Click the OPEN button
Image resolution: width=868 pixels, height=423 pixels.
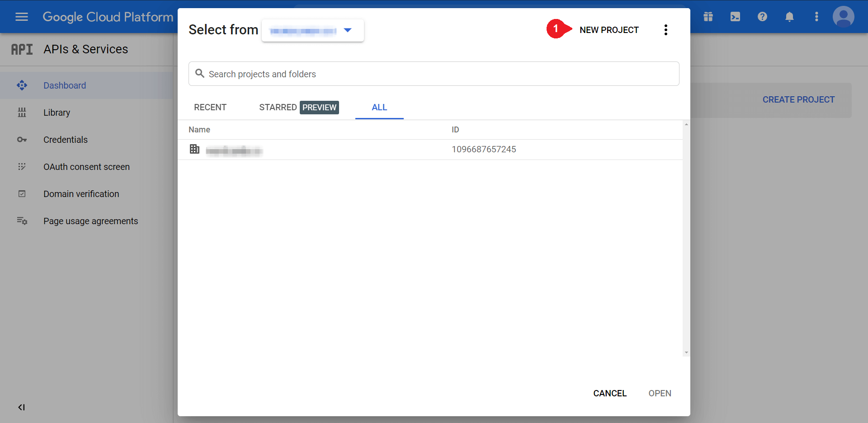click(660, 393)
